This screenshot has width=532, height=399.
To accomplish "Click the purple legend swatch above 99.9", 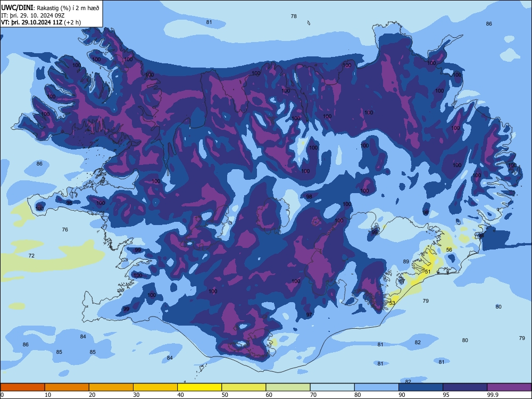I will (509, 387).
